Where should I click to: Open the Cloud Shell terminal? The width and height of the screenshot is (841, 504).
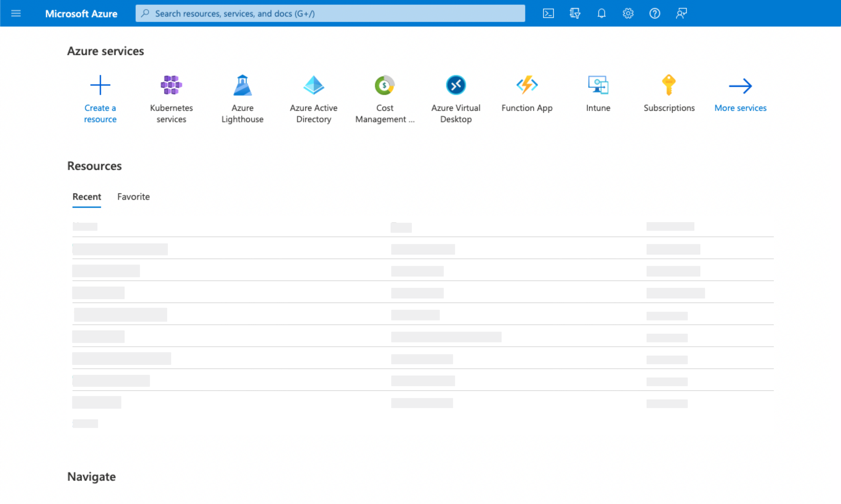[548, 13]
